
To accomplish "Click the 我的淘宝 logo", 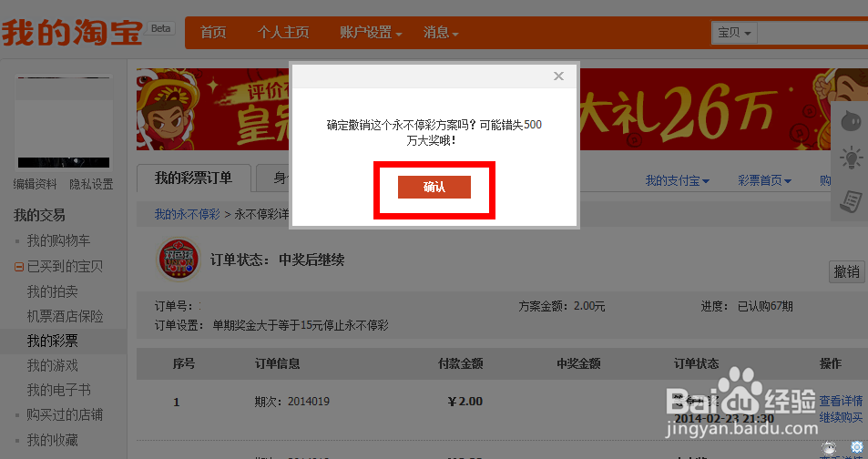I will [x=73, y=32].
